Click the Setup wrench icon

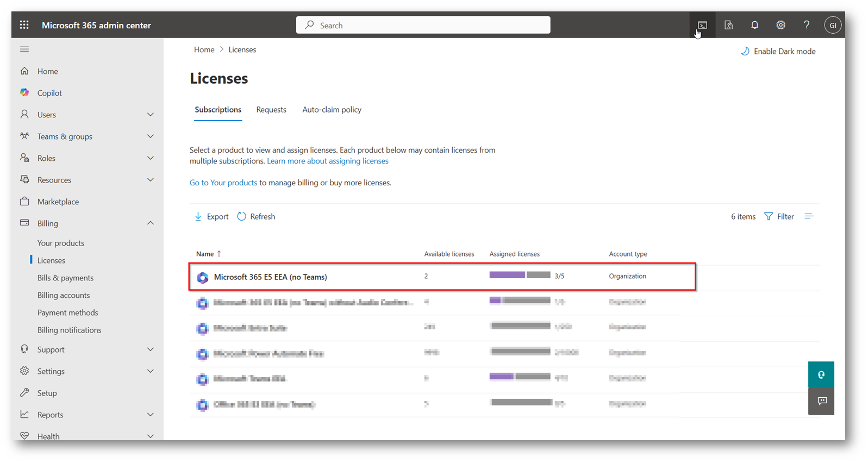(24, 393)
